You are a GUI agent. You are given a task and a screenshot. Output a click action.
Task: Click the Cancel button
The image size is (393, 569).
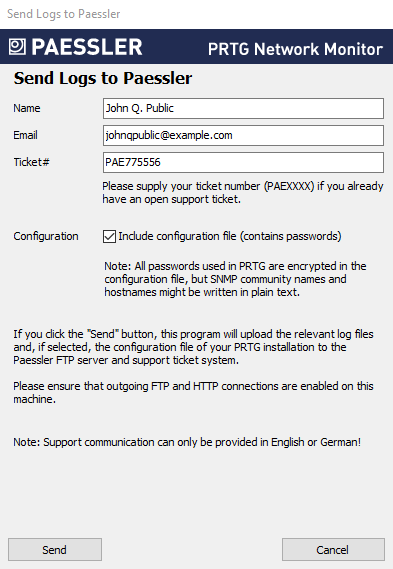pos(333,549)
